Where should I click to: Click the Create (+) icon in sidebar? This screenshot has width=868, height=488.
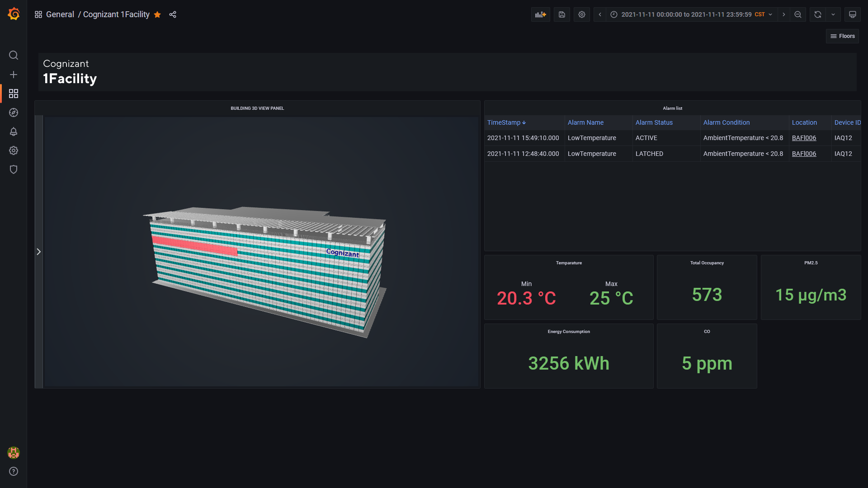[13, 75]
